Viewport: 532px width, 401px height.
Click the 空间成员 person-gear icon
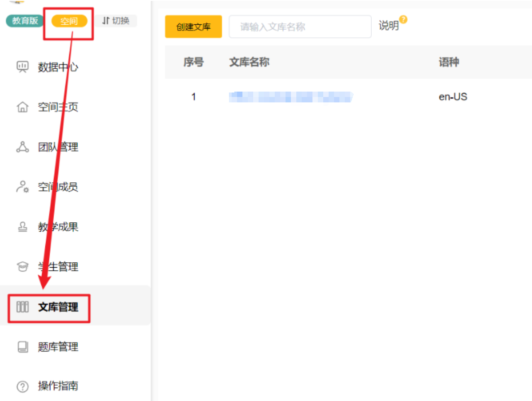tap(22, 187)
